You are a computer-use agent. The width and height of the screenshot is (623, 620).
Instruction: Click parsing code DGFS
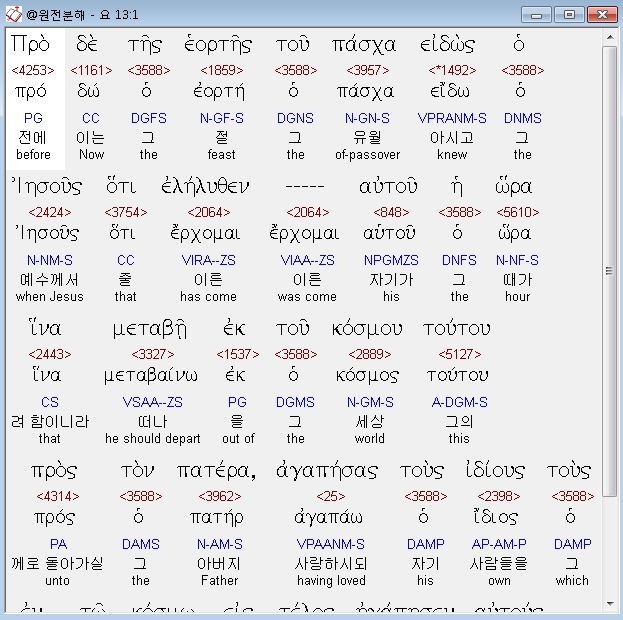pos(149,118)
